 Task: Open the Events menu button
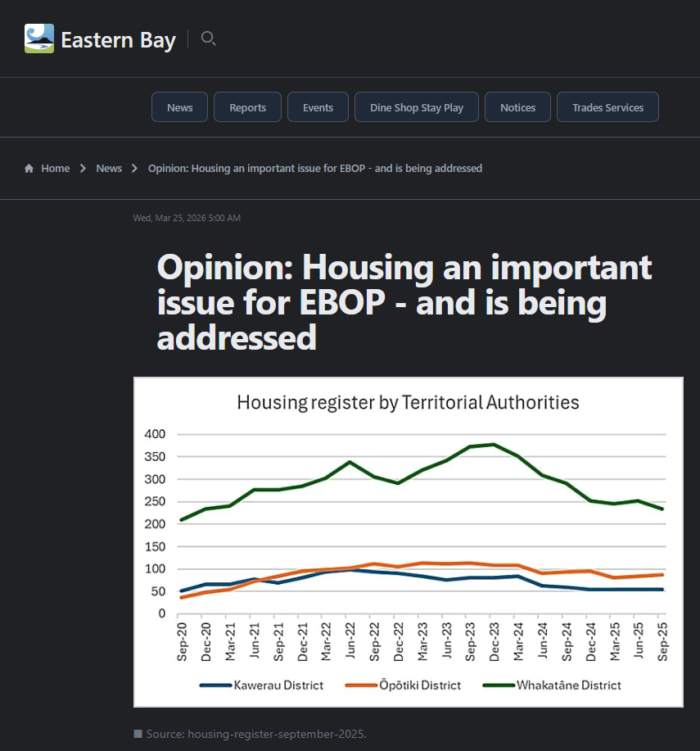coord(318,107)
